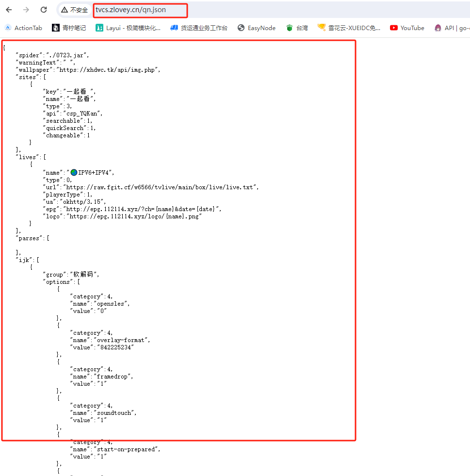Open the Layui bookmark

(128, 28)
